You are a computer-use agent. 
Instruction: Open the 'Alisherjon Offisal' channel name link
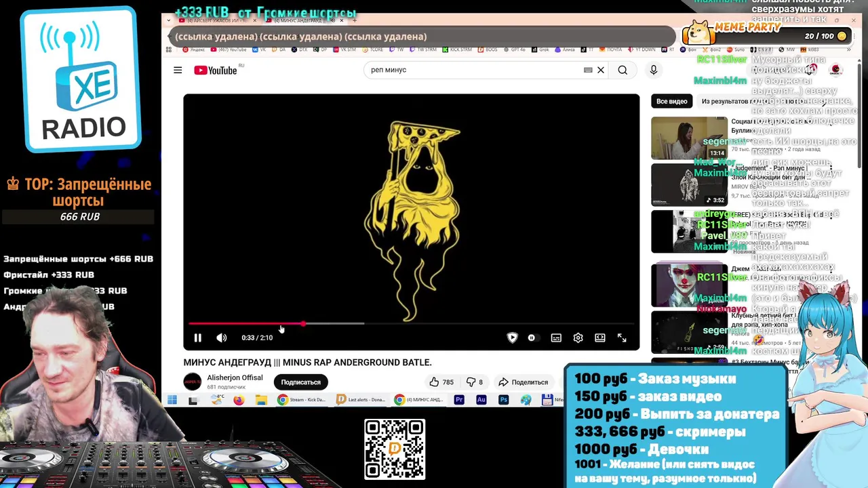[x=235, y=378]
